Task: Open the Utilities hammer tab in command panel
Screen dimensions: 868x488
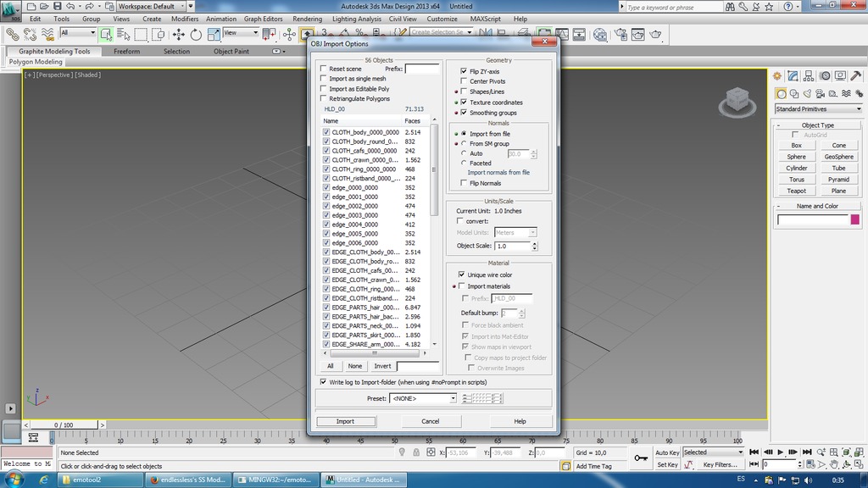Action: 856,75
